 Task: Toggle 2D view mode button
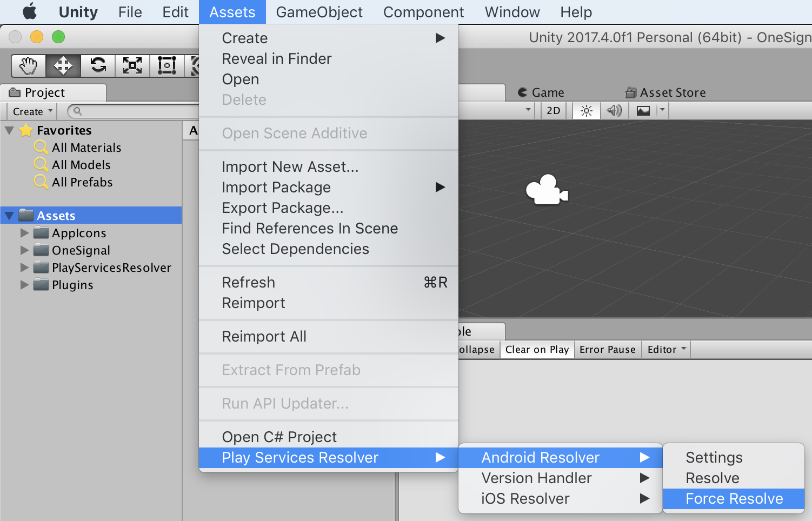[x=554, y=111]
